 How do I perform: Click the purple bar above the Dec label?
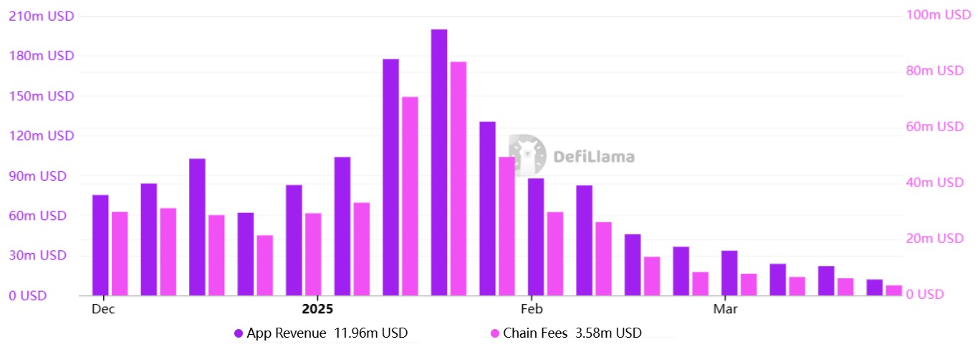click(100, 245)
